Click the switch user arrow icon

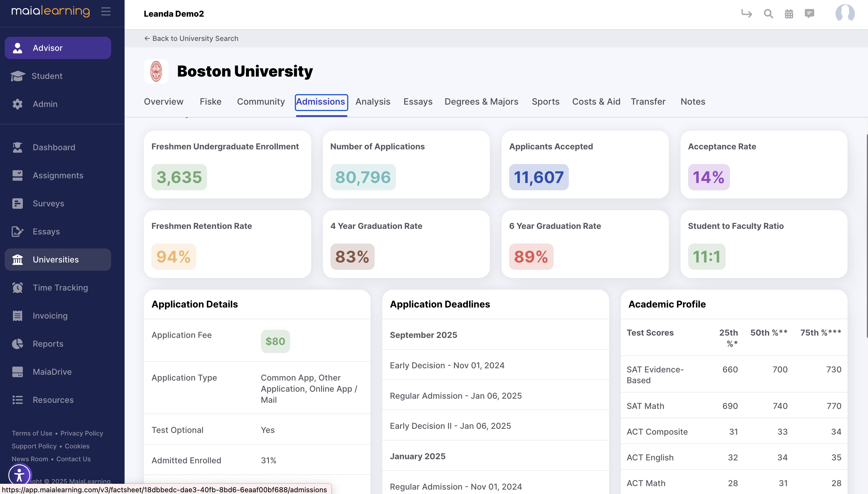[x=746, y=13]
